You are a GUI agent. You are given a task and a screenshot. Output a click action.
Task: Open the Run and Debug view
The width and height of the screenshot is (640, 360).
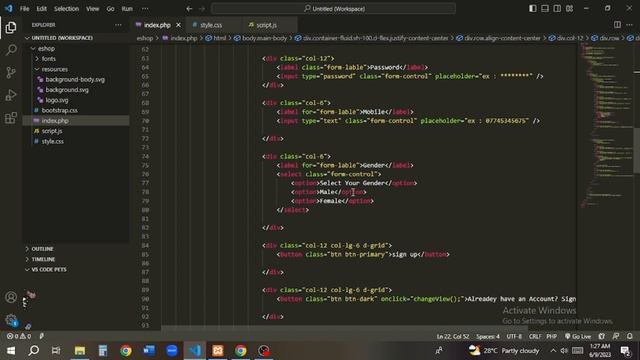pos(11,95)
